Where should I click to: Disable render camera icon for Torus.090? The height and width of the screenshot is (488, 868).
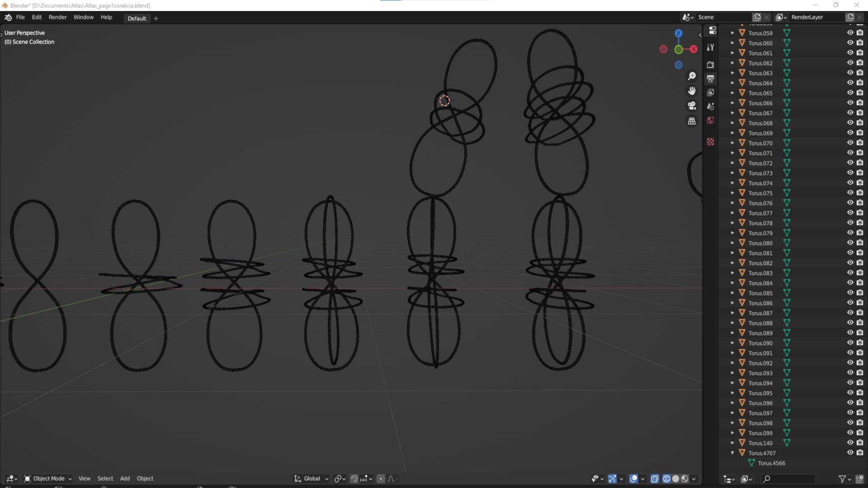coord(860,343)
